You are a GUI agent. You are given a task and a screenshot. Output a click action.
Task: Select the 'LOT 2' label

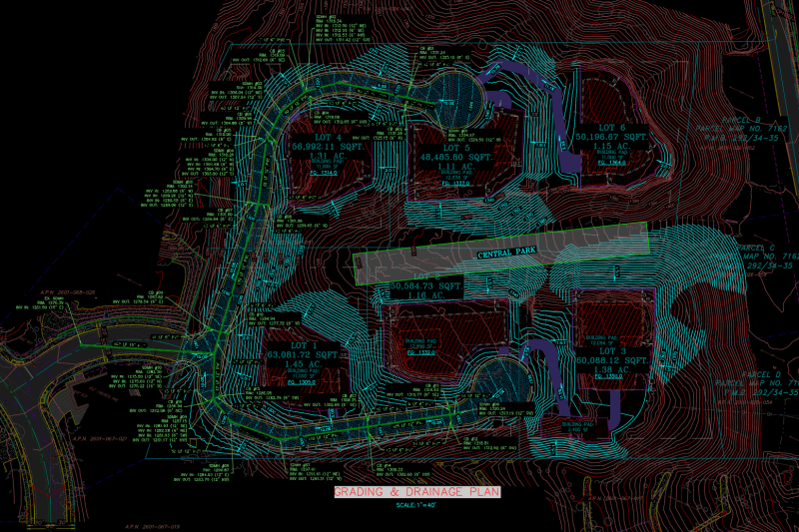[426, 276]
